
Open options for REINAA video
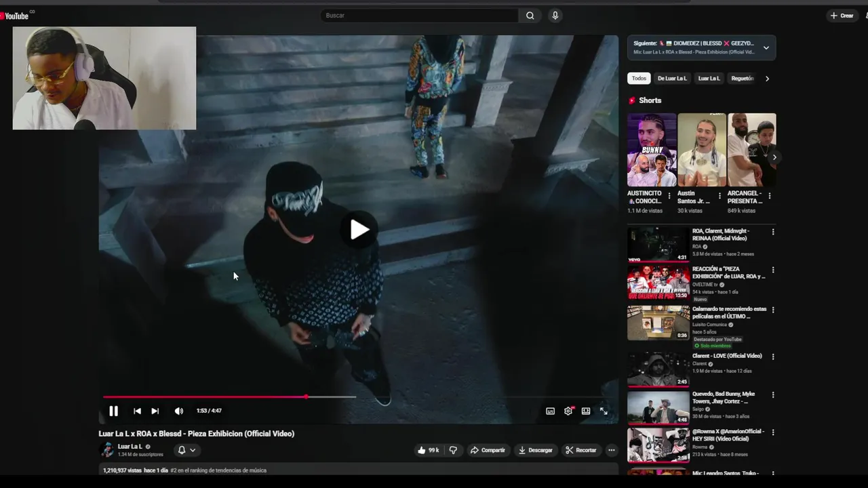click(x=773, y=232)
